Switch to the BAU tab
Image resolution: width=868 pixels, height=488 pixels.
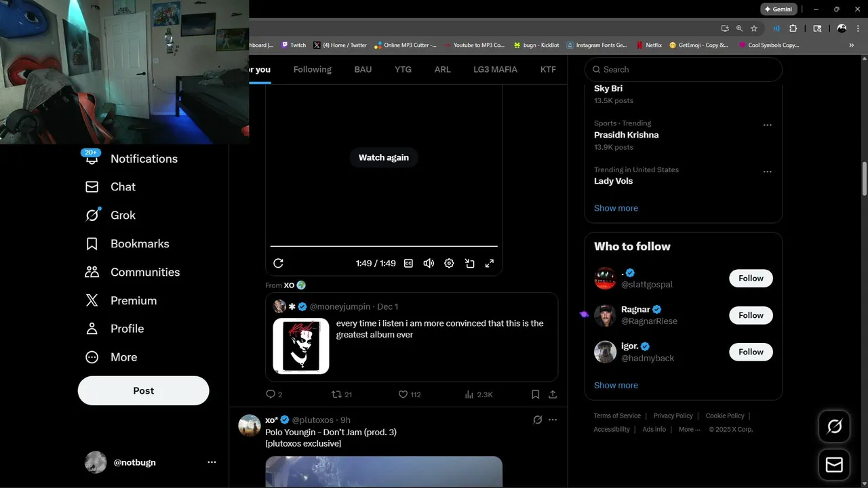click(363, 69)
